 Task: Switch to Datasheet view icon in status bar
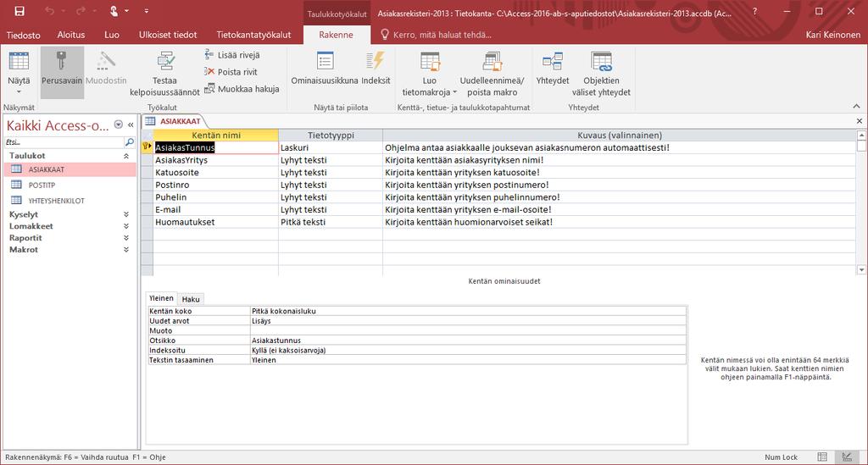(822, 457)
